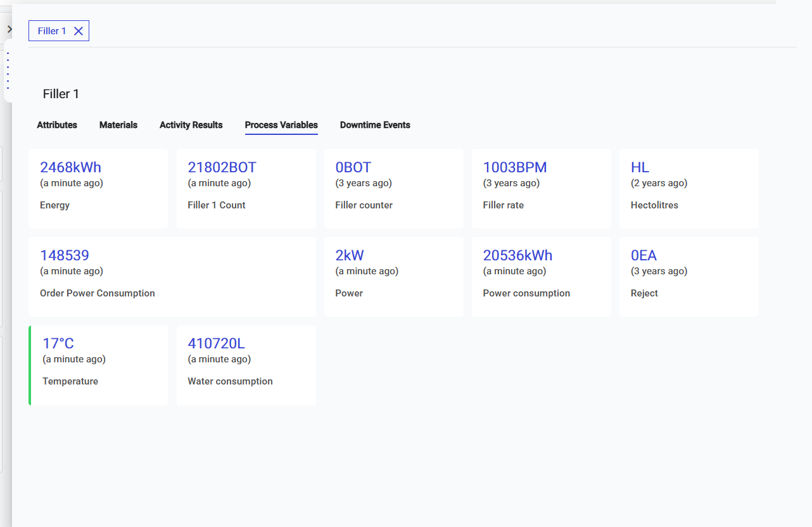The height and width of the screenshot is (527, 812).
Task: Click the 2kW Power value
Action: [x=350, y=255]
